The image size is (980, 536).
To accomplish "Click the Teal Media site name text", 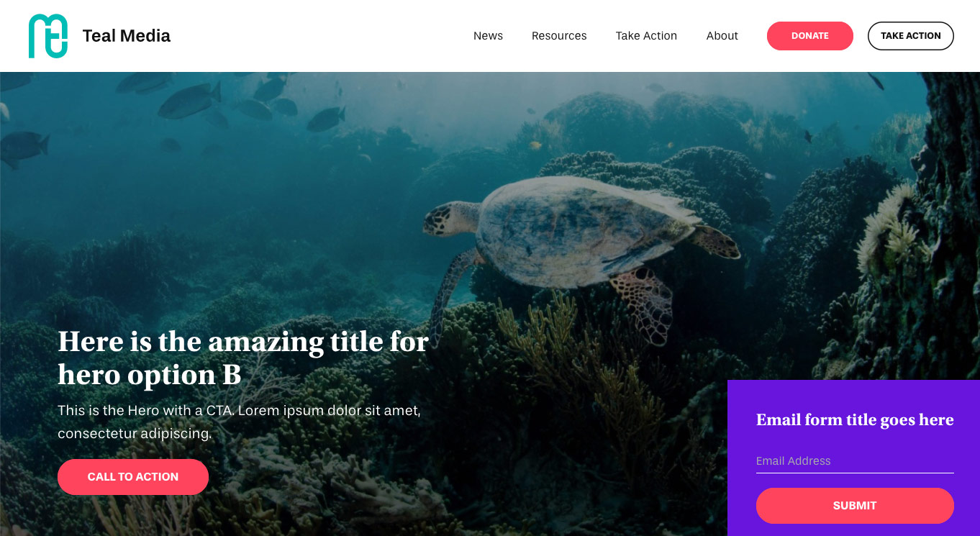I will tap(127, 36).
